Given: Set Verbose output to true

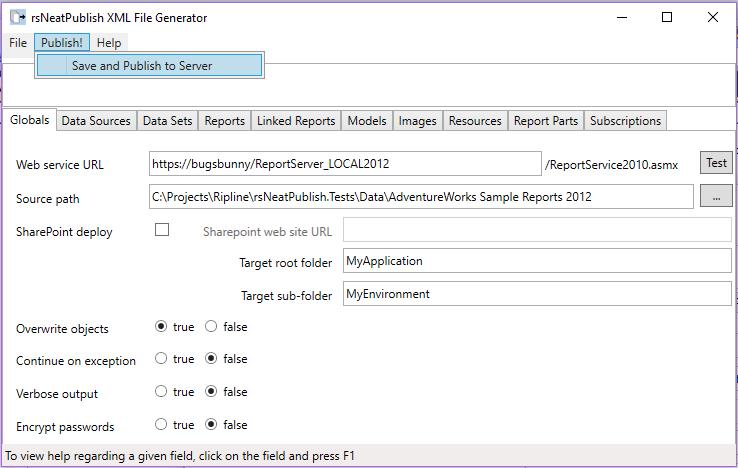Looking at the screenshot, I should click(x=161, y=392).
